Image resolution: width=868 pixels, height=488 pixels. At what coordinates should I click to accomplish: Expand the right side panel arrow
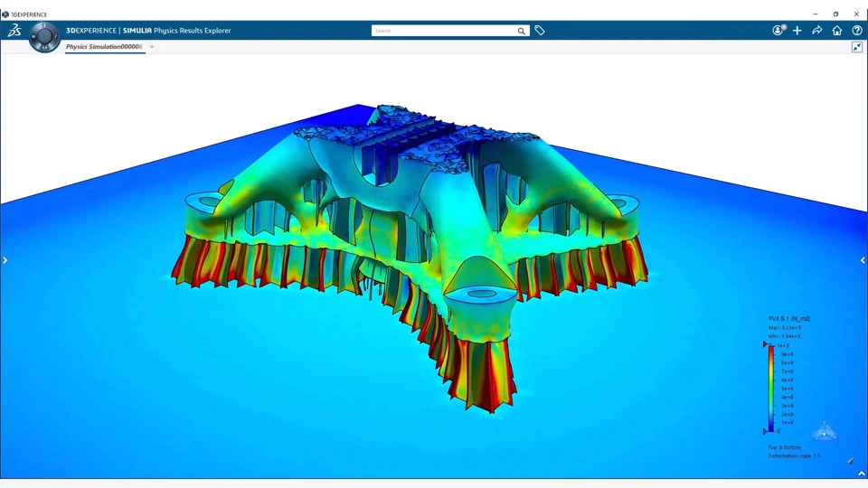(x=863, y=260)
